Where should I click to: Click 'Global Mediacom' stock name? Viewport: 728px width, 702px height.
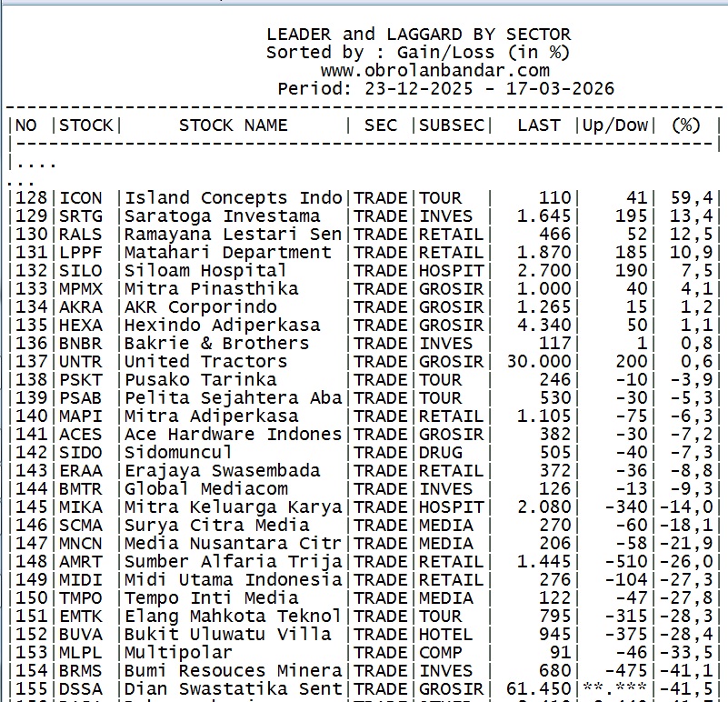(x=205, y=488)
